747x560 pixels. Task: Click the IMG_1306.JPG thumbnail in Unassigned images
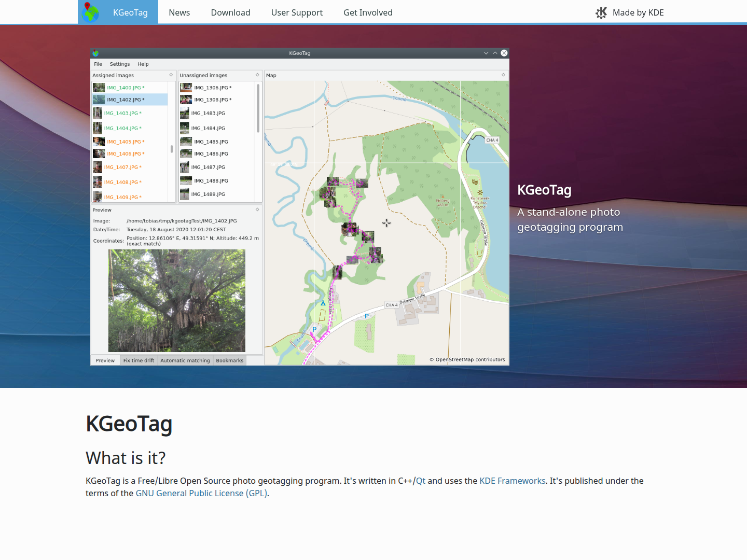[x=186, y=88]
